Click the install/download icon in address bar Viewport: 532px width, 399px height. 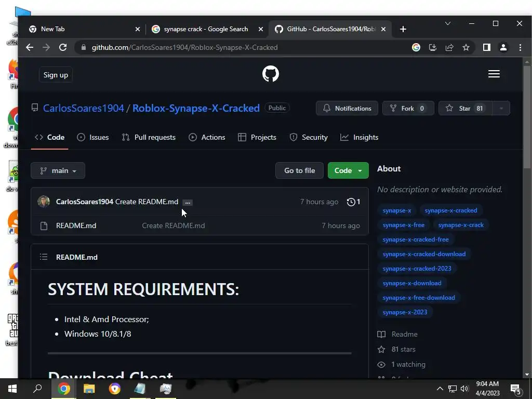[433, 47]
